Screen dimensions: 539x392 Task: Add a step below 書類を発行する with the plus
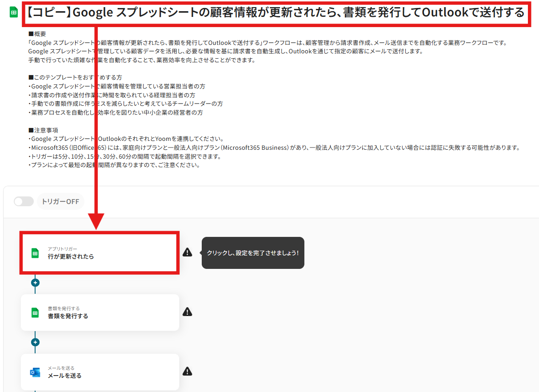coord(35,342)
